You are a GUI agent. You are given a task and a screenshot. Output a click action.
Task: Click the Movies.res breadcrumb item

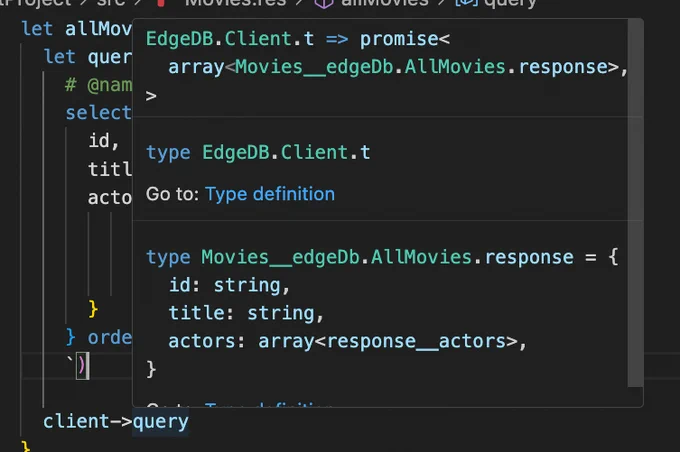pos(235,3)
